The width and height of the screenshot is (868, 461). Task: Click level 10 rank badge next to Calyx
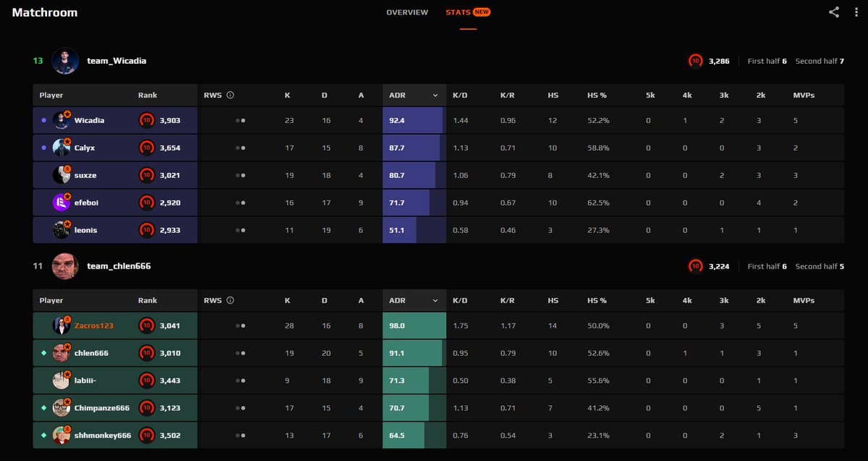tap(146, 148)
